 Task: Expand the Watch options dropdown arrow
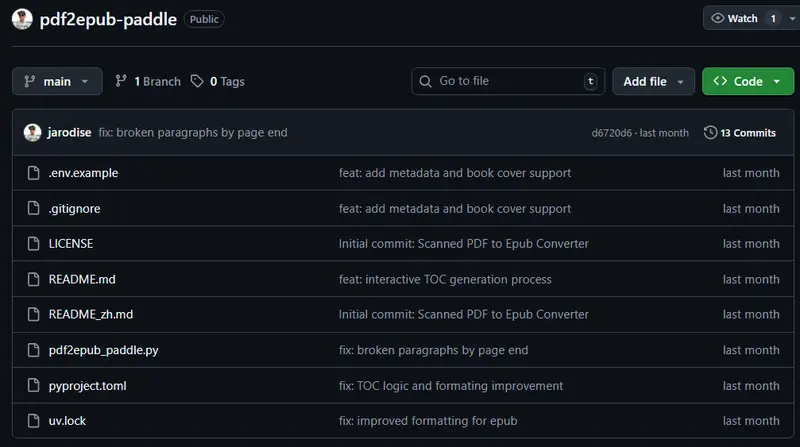pyautogui.click(x=792, y=18)
